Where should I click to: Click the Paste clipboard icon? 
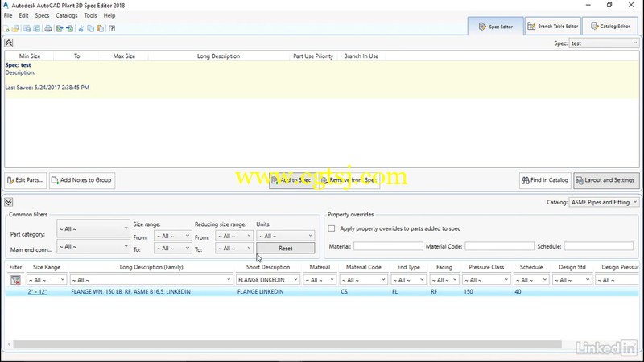(x=100, y=28)
